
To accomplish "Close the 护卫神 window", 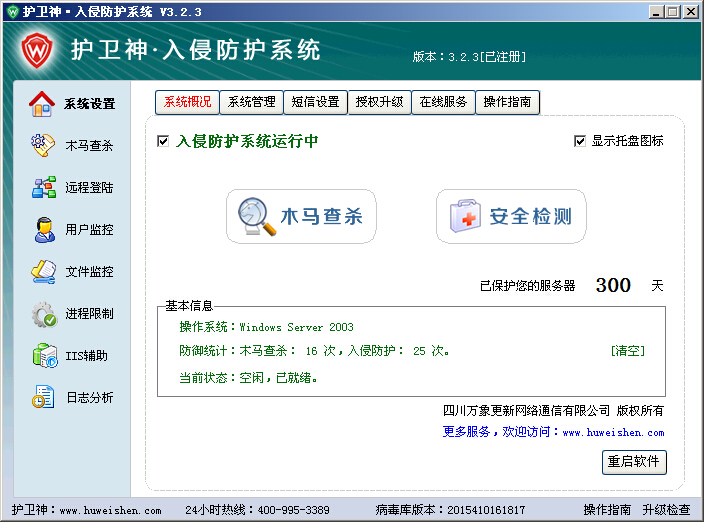I will (x=691, y=12).
